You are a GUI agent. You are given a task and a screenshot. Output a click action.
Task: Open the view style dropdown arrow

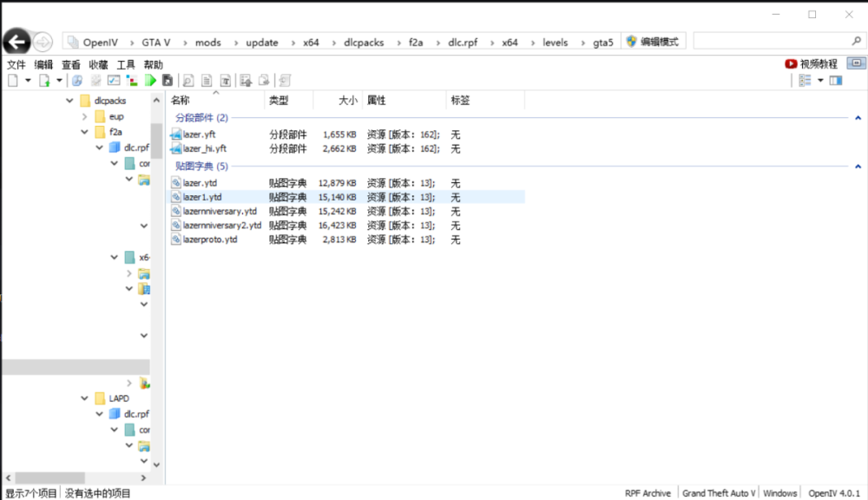coord(820,80)
